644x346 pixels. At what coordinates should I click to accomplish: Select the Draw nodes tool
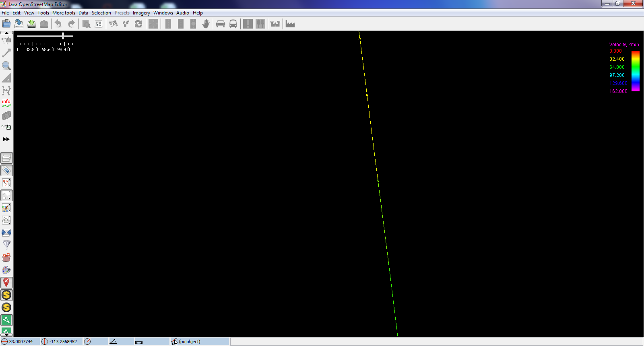6,53
